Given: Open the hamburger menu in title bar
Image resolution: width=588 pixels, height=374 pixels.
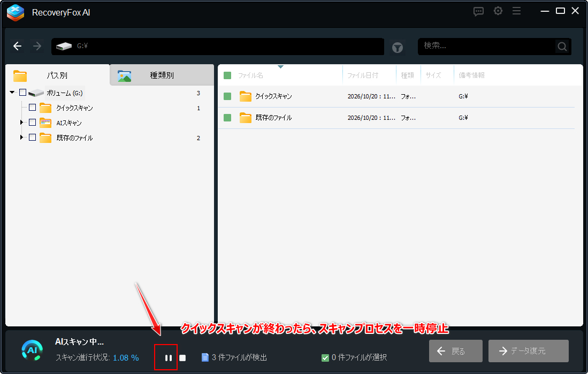Looking at the screenshot, I should click(516, 11).
